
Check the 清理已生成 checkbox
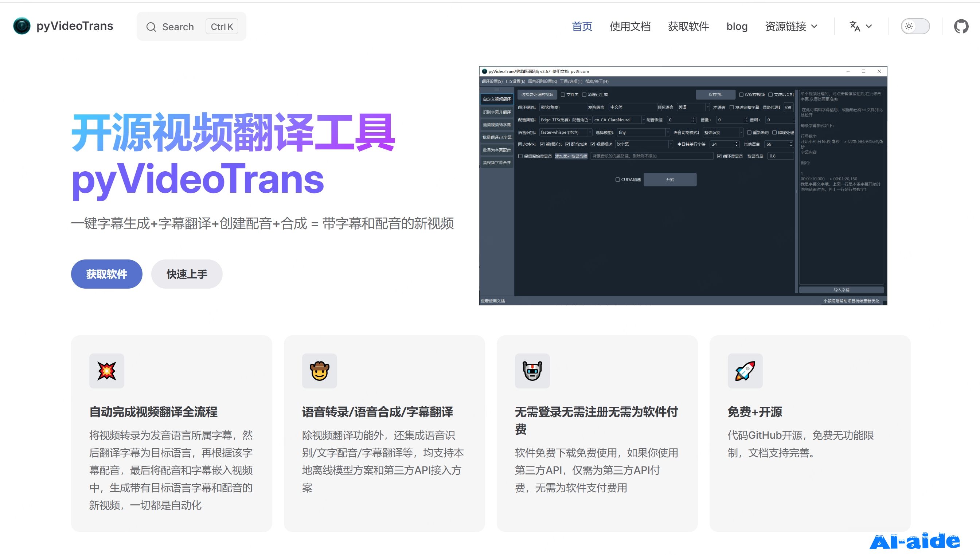584,94
